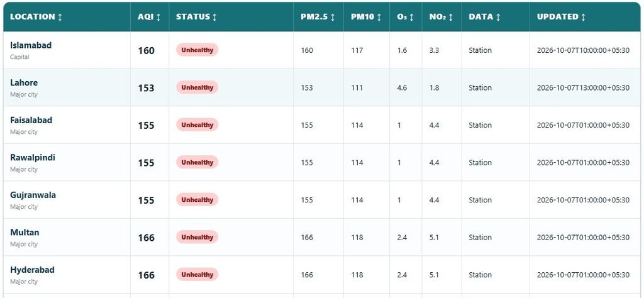Click the Unhealthy badge in Lahore row
The width and height of the screenshot is (644, 298).
click(x=197, y=87)
